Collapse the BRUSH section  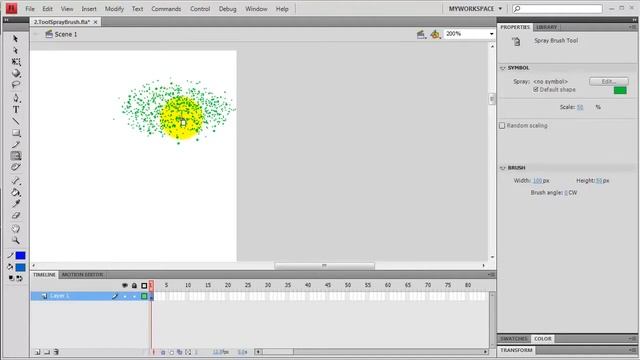[503, 168]
